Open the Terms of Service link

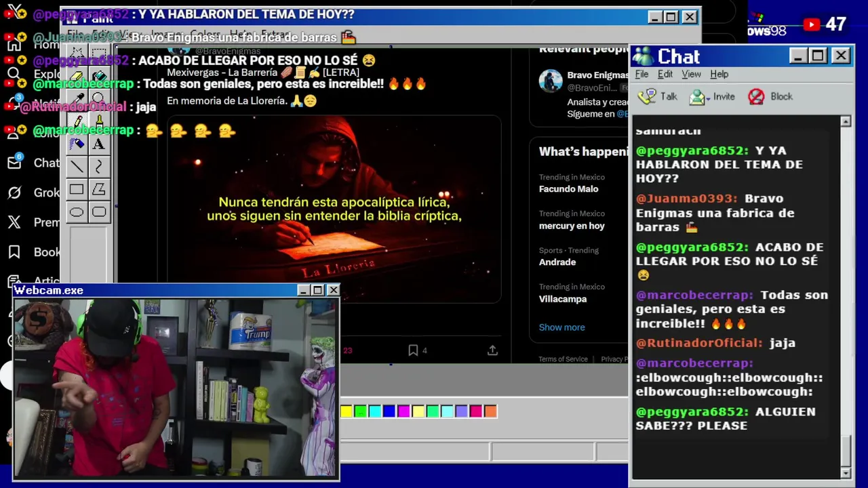tap(563, 359)
